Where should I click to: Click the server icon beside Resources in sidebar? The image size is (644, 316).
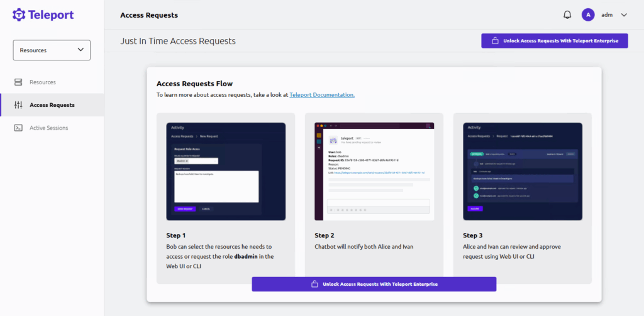coord(18,82)
